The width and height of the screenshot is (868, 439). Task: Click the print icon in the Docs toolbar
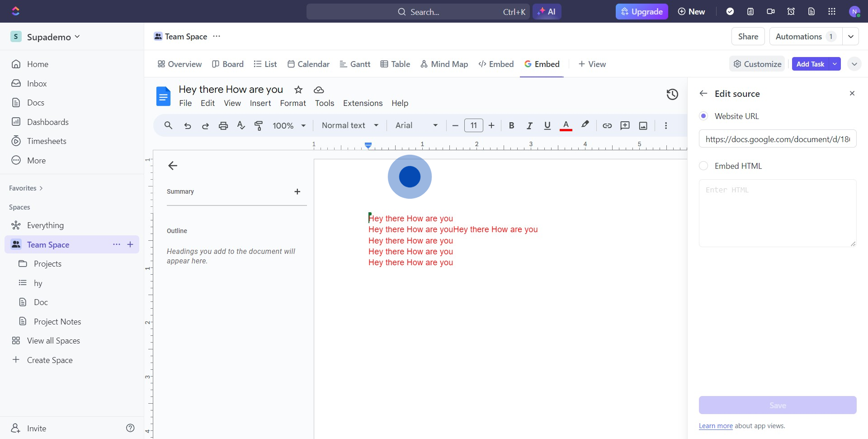pyautogui.click(x=223, y=126)
